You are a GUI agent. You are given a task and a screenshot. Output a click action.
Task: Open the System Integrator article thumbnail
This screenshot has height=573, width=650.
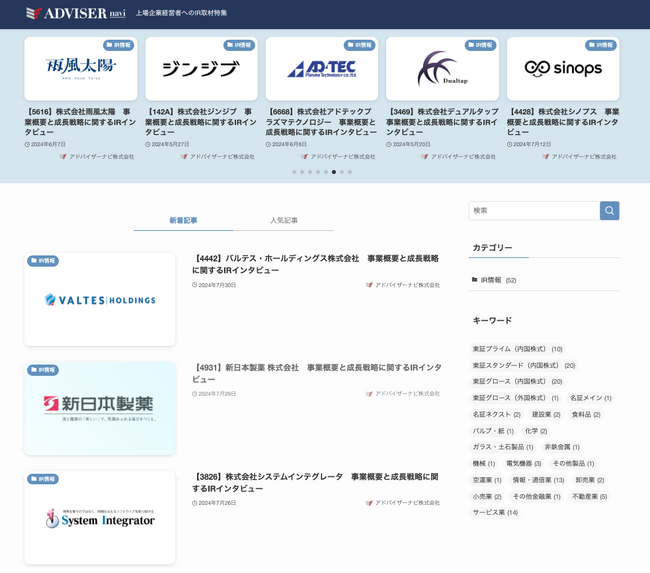tap(100, 517)
